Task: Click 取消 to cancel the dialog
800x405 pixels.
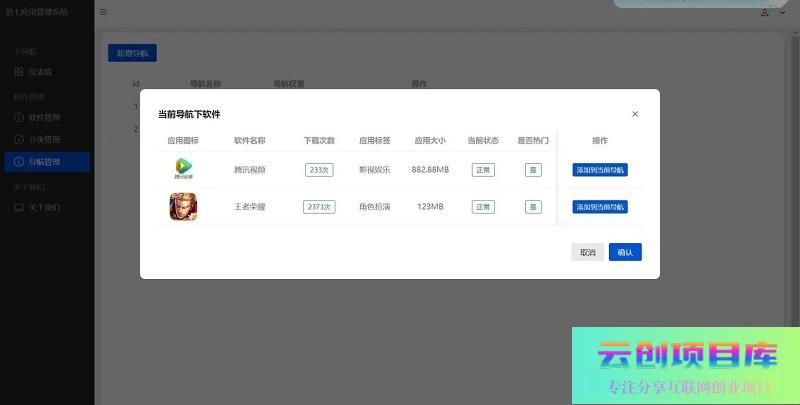Action: pyautogui.click(x=587, y=252)
